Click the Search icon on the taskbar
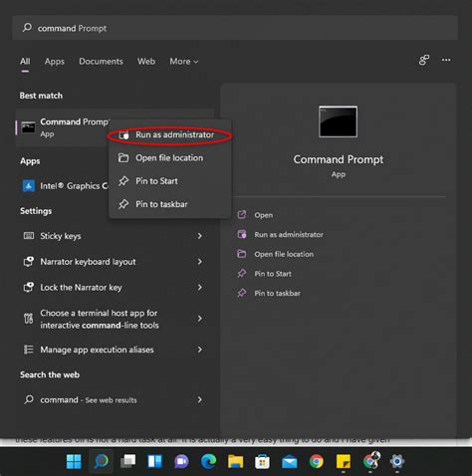The image size is (472, 476). [102, 462]
